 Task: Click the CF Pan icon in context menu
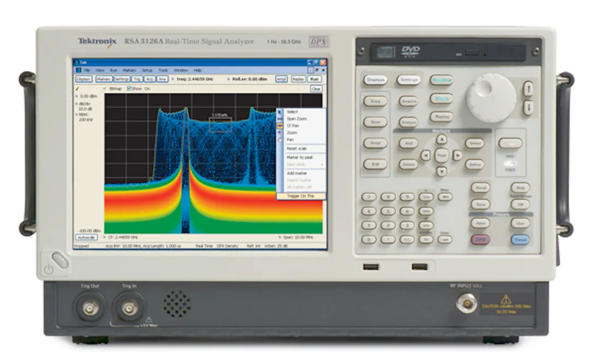coord(280,126)
